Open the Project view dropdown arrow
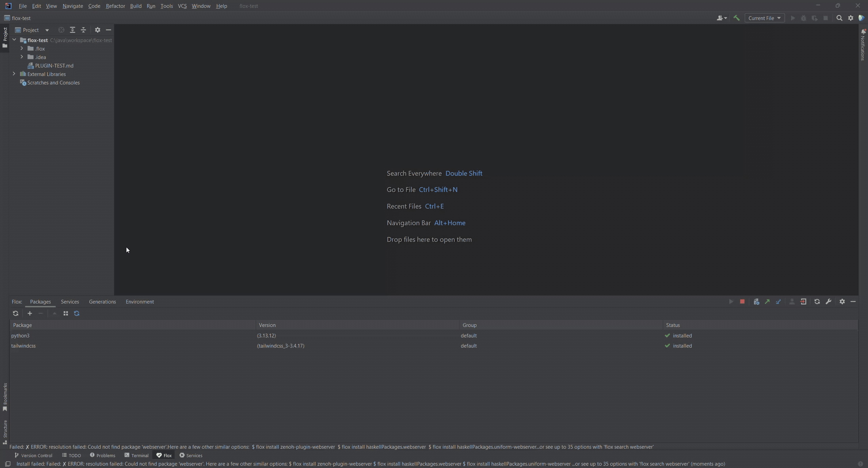 click(x=47, y=30)
